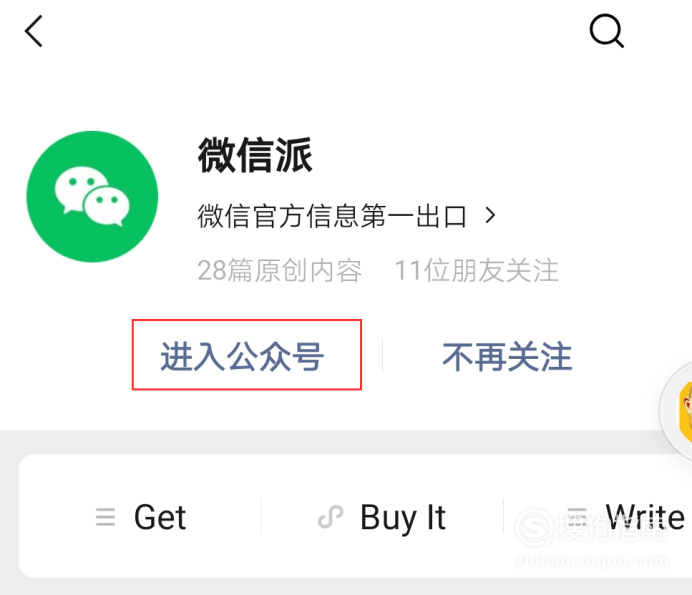This screenshot has width=692, height=595.
Task: Expand account description via chevron arrow
Action: [x=490, y=215]
